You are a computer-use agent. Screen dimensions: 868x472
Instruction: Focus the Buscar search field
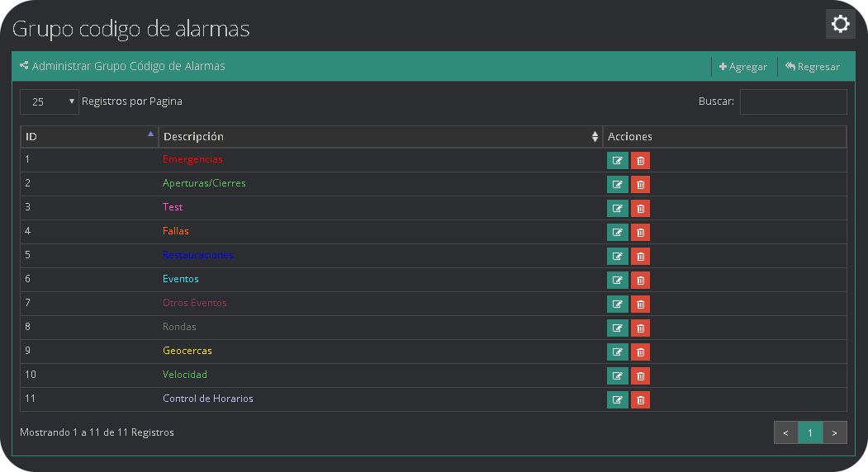click(793, 101)
